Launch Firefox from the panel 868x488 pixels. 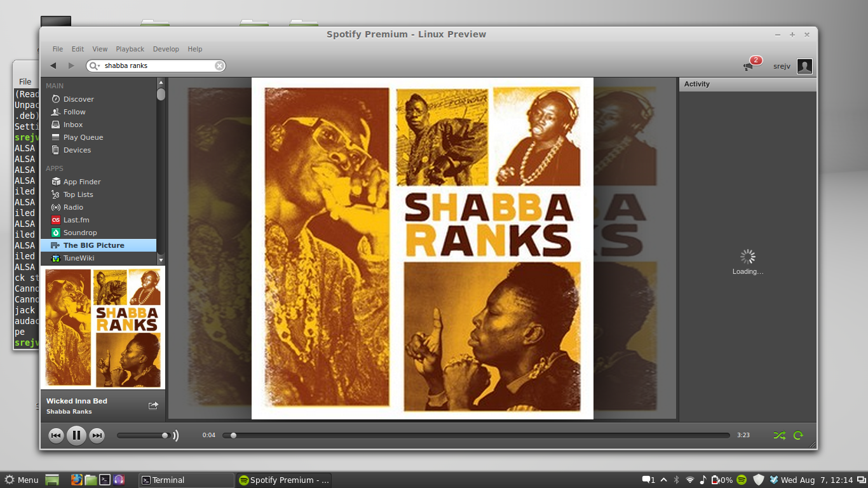(77, 480)
